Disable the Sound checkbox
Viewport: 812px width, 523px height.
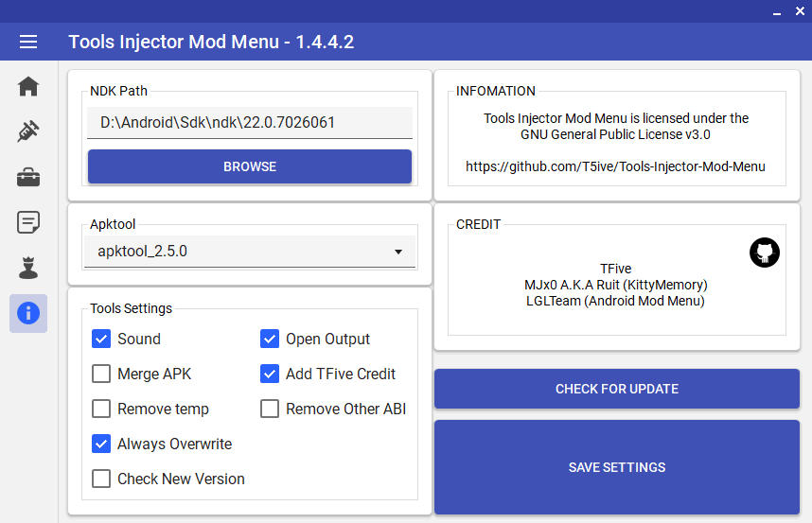[101, 339]
